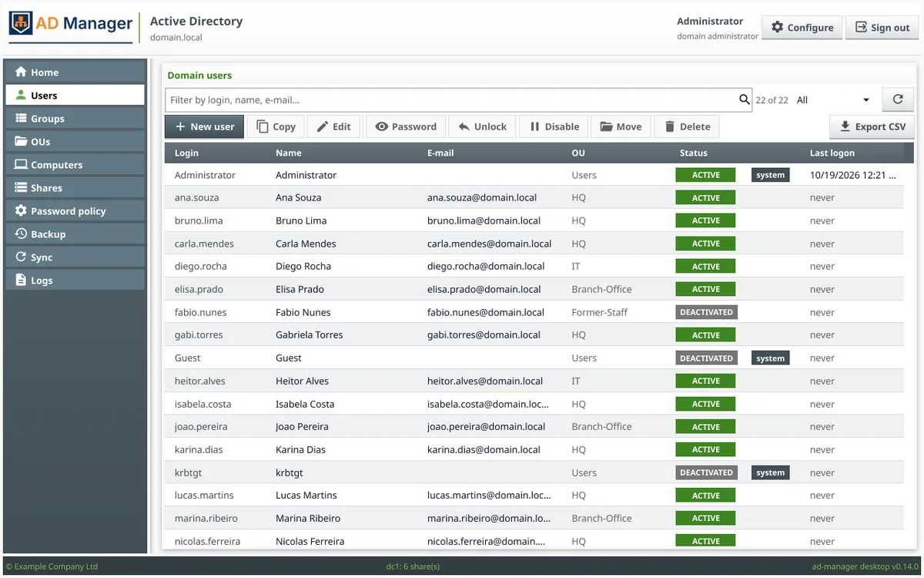The width and height of the screenshot is (924, 578).
Task: Open OUs sidebar item
Action: pos(74,141)
